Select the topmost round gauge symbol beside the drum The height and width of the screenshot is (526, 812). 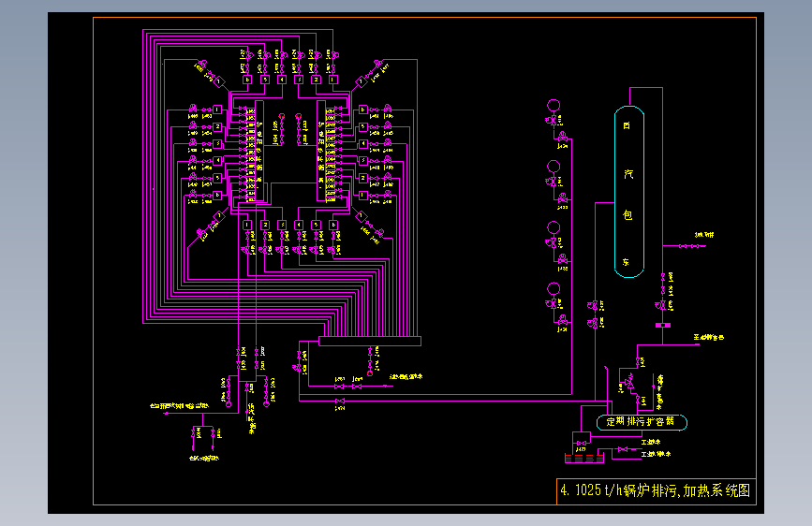click(554, 106)
